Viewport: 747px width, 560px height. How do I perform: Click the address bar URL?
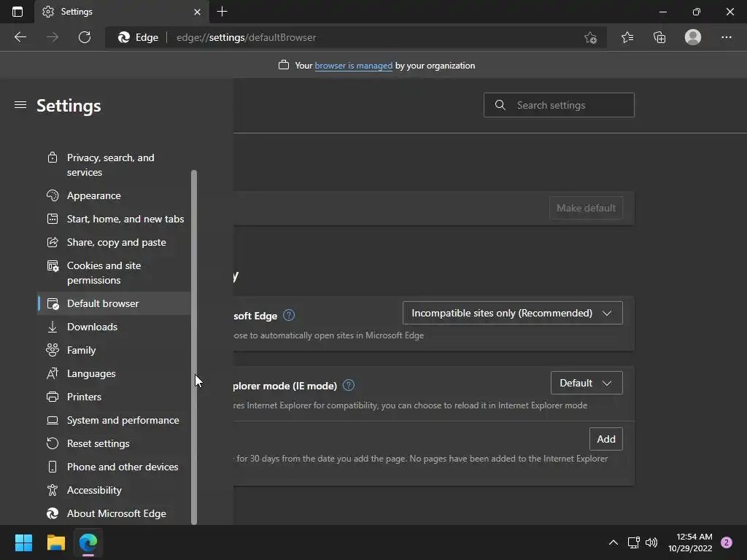pyautogui.click(x=246, y=37)
